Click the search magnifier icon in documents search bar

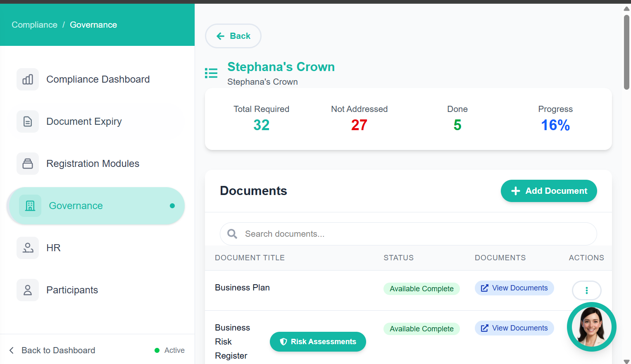click(232, 234)
